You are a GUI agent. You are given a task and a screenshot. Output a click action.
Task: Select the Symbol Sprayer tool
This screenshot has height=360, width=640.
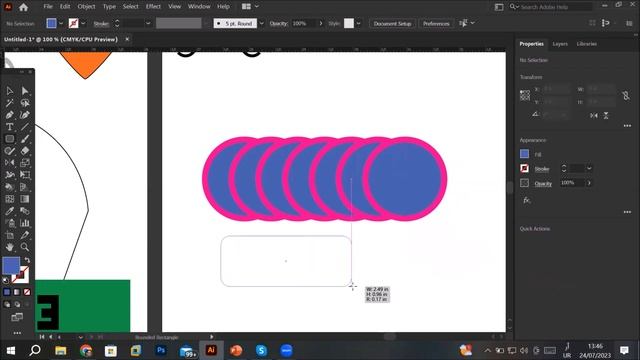pos(9,223)
